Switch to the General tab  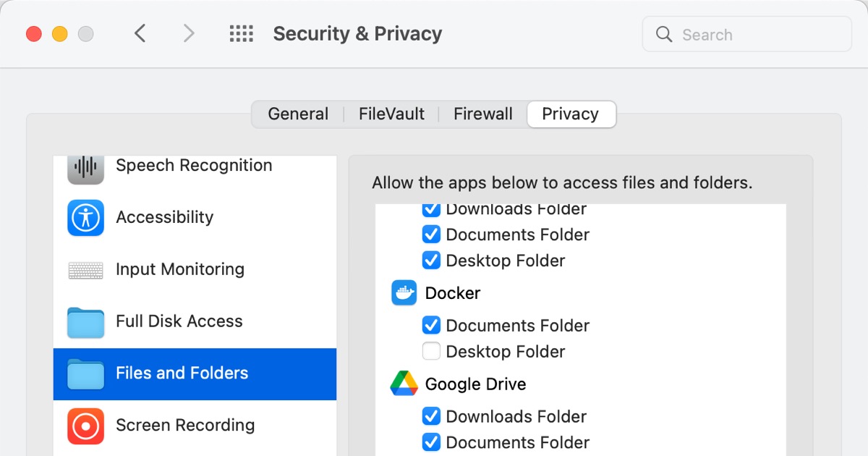(x=298, y=114)
